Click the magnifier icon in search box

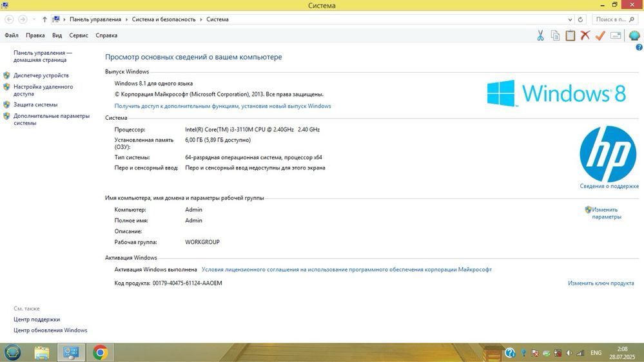pos(632,19)
